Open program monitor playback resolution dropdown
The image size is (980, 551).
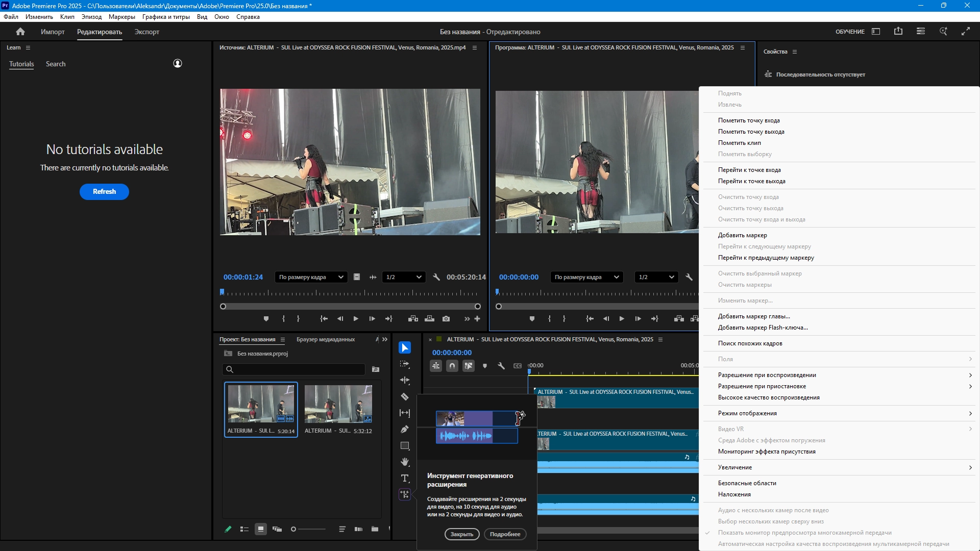[x=656, y=277]
